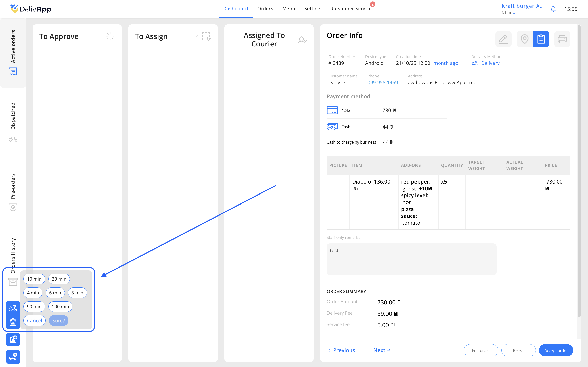Click the add delivery scooter plus icon
The image size is (588, 367).
13,357
